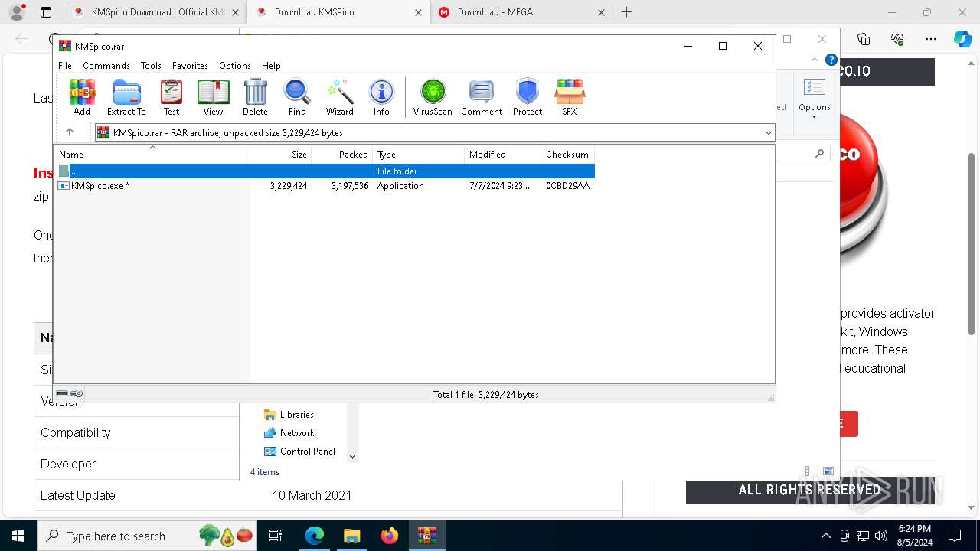Screen dimensions: 980x551
Task: Switch to KMSpico Download Official tab
Action: [x=155, y=12]
